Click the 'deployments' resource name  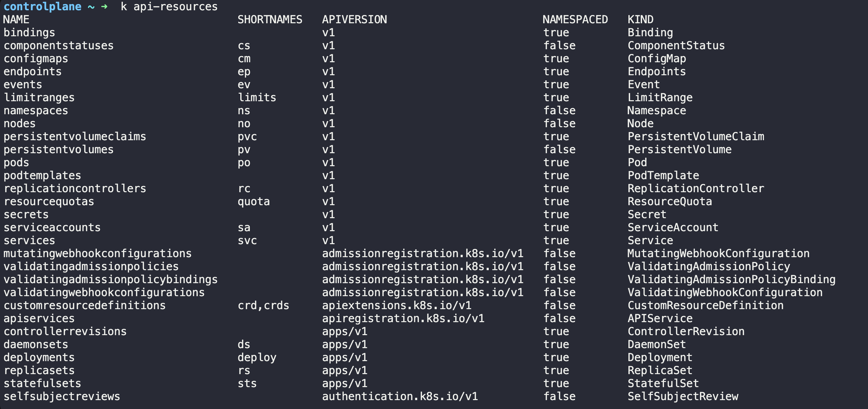coord(39,357)
